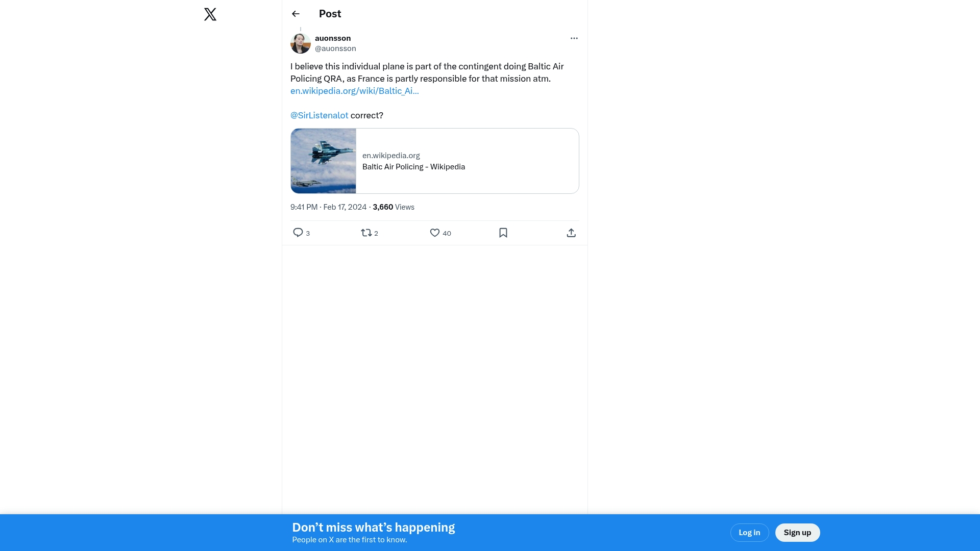
Task: Open Baltic Air Policing card thumbnail
Action: [323, 161]
